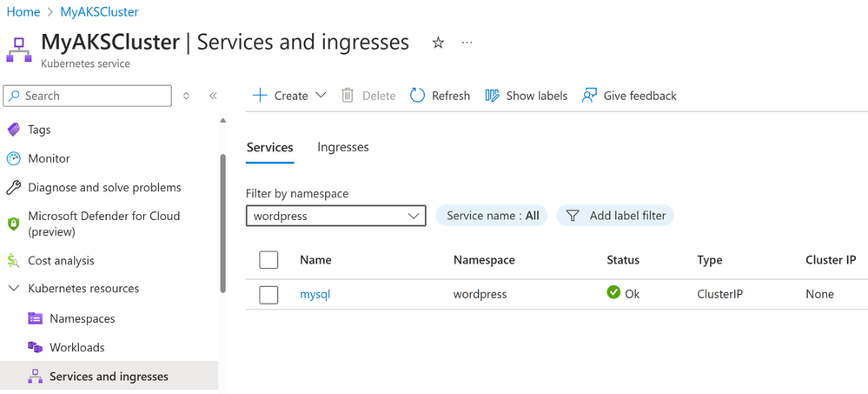Click the Namespaces icon in sidebar
The height and width of the screenshot is (394, 868).
(35, 318)
